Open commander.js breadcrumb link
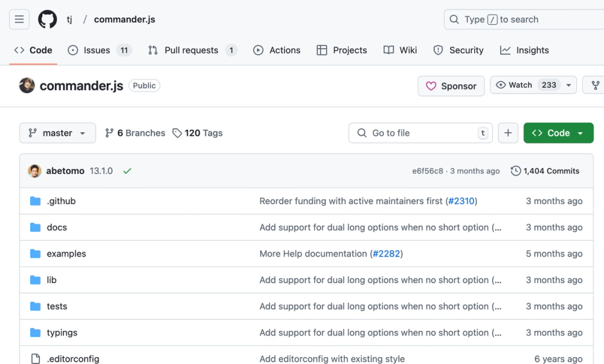The width and height of the screenshot is (604, 364). point(124,19)
